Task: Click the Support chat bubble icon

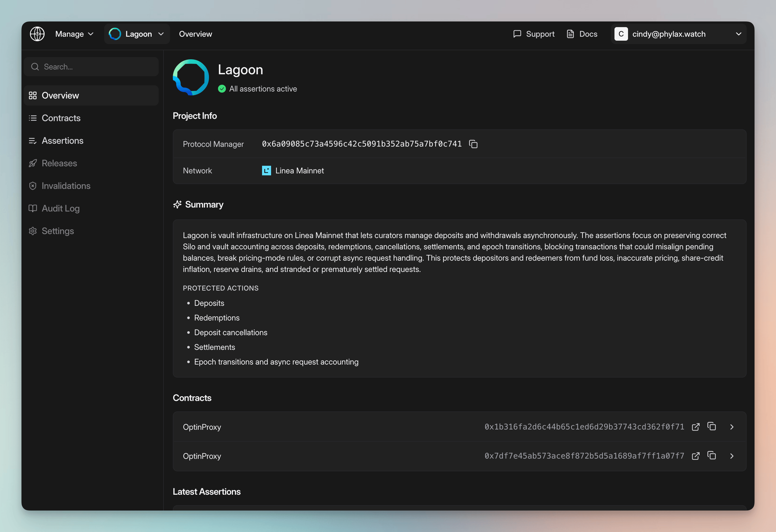Action: pos(517,34)
